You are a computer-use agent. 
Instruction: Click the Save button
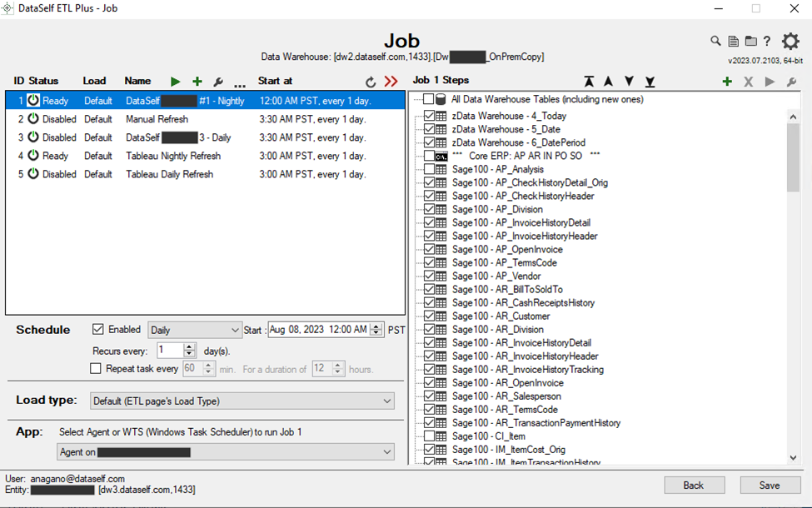pyautogui.click(x=769, y=486)
